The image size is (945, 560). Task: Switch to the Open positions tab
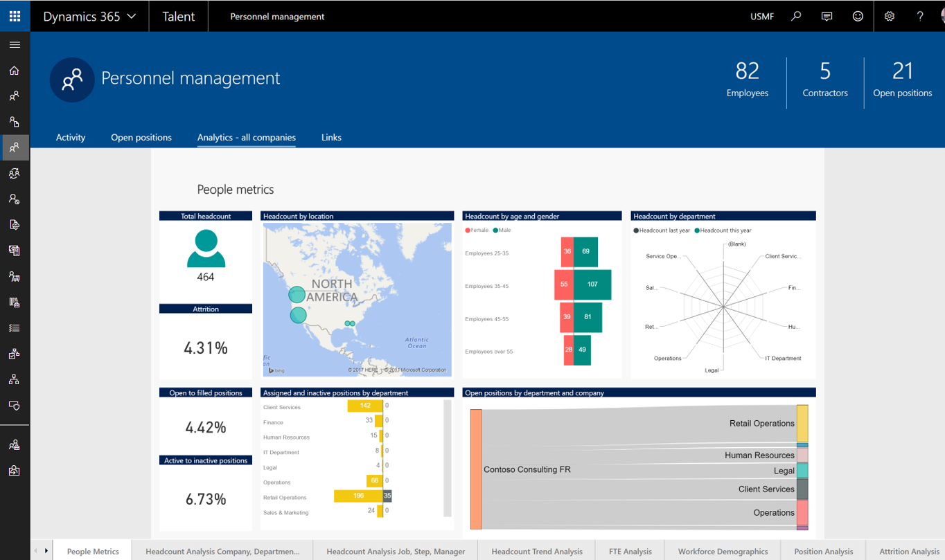pyautogui.click(x=141, y=137)
